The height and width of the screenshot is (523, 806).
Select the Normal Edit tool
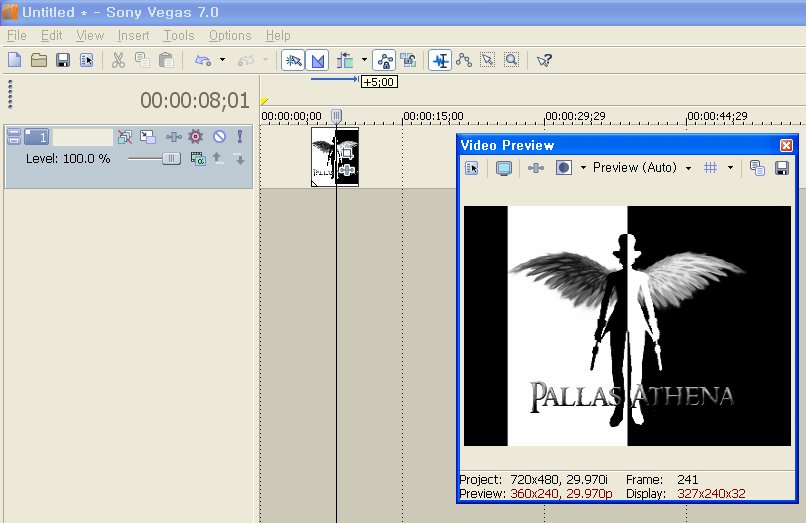(x=441, y=60)
